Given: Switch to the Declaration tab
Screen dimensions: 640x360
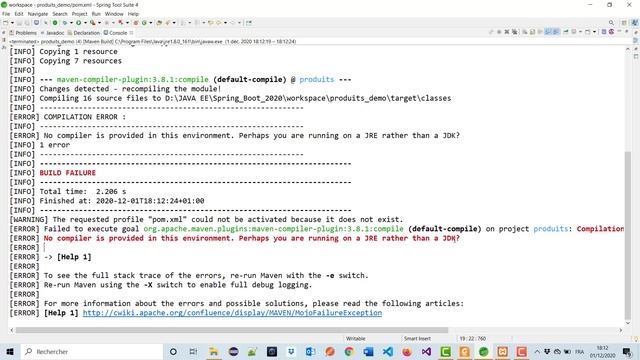Looking at the screenshot, I should click(84, 33).
